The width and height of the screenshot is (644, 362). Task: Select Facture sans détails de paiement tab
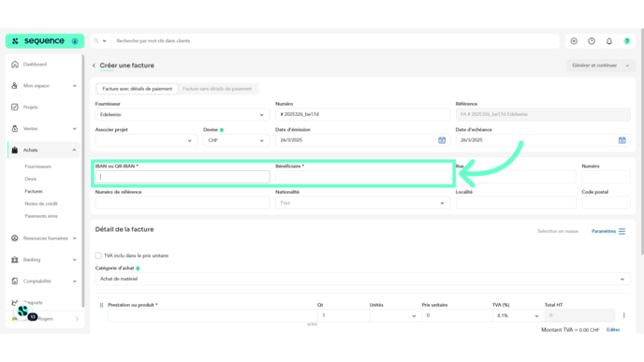(217, 89)
